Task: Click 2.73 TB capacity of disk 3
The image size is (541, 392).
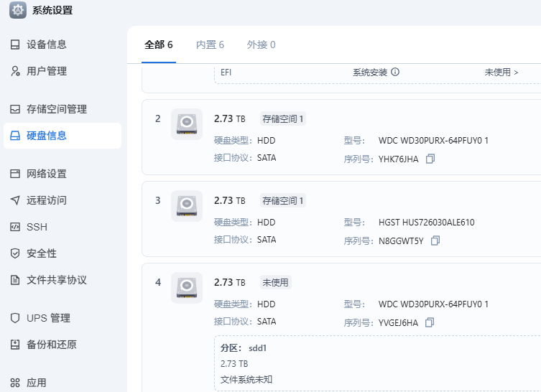Action: [230, 200]
